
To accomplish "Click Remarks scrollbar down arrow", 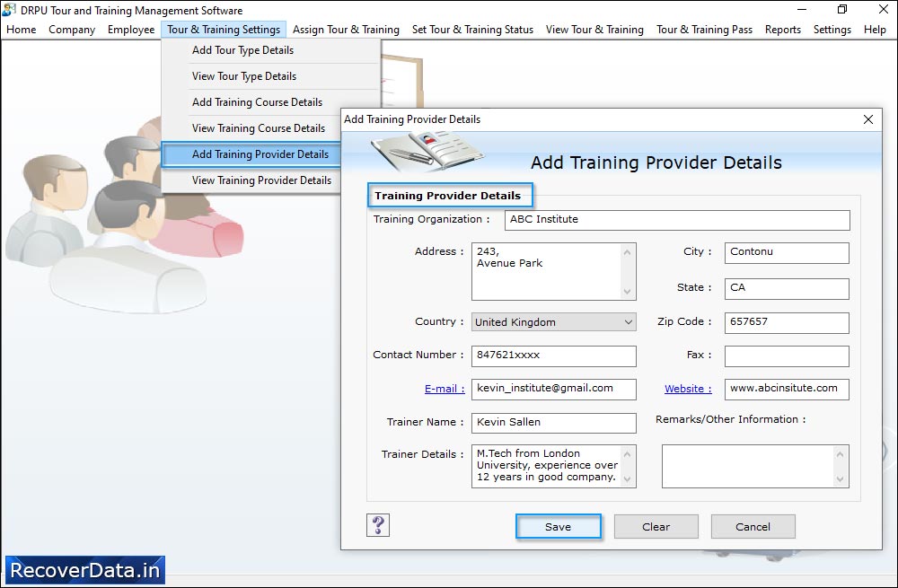I will tap(841, 478).
